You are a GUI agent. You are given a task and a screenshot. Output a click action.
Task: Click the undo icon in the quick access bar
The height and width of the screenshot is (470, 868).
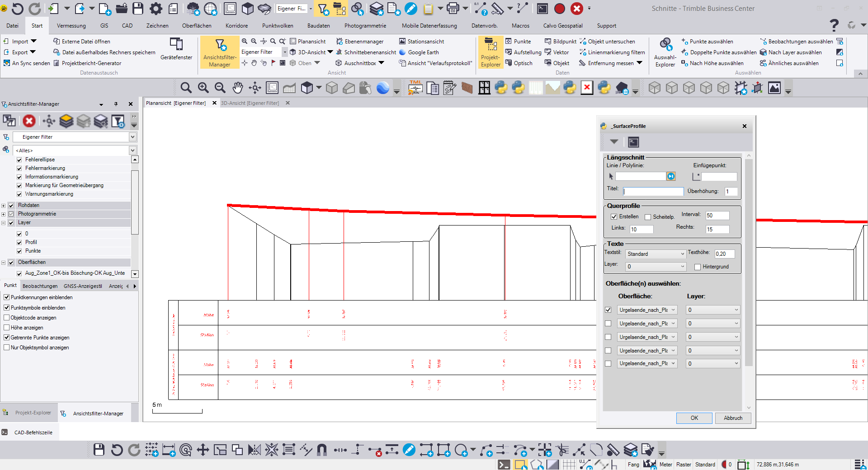click(x=17, y=9)
